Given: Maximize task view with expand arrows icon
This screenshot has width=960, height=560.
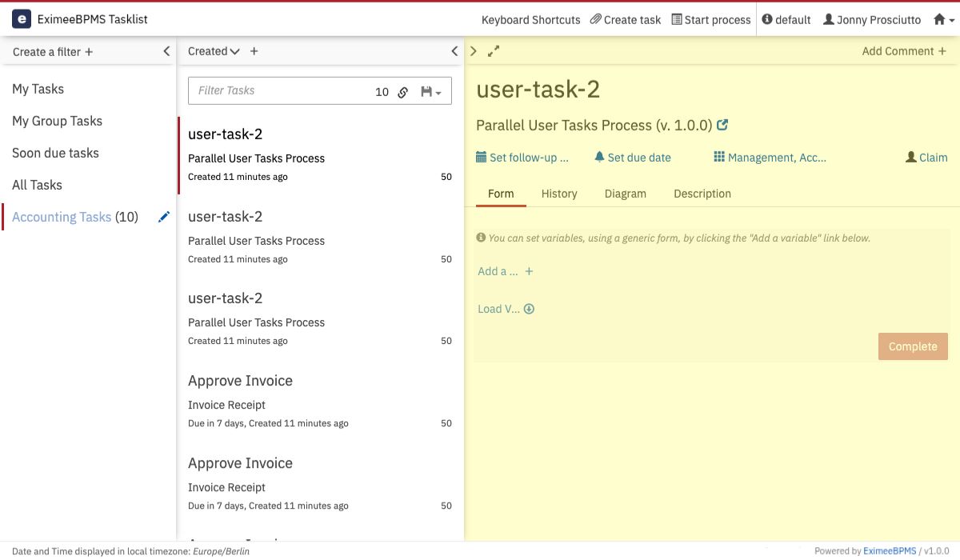Looking at the screenshot, I should coord(494,51).
